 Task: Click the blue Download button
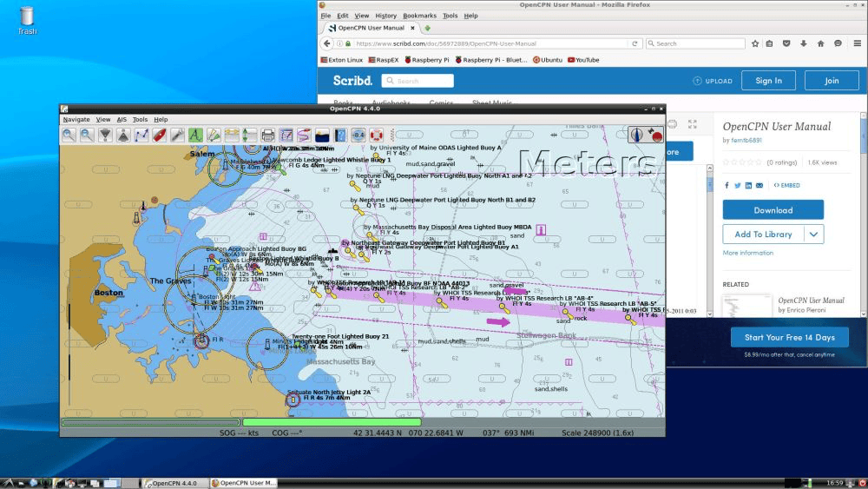click(773, 210)
